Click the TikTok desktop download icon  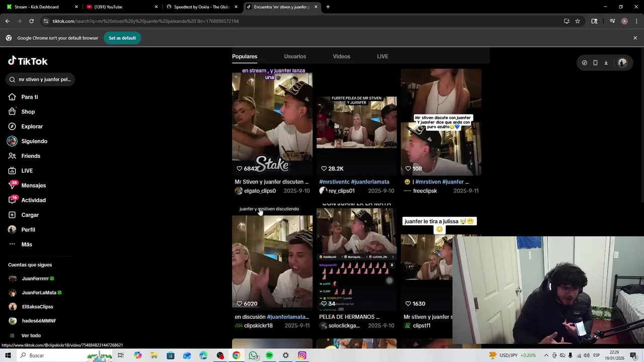[x=606, y=63]
